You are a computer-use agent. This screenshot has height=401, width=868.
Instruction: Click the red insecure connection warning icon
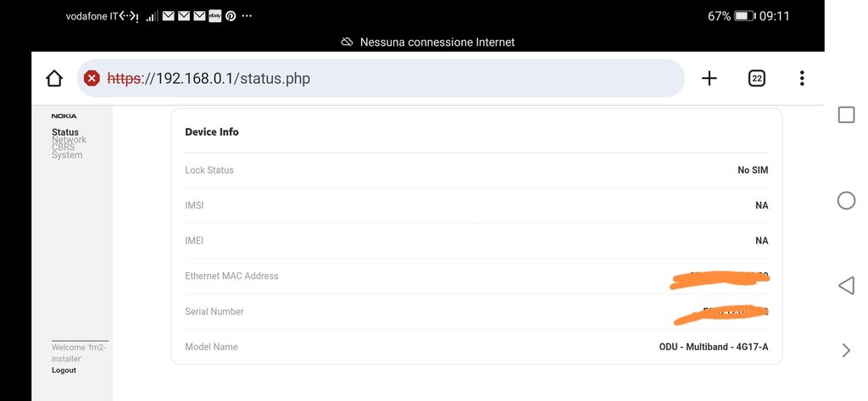92,79
